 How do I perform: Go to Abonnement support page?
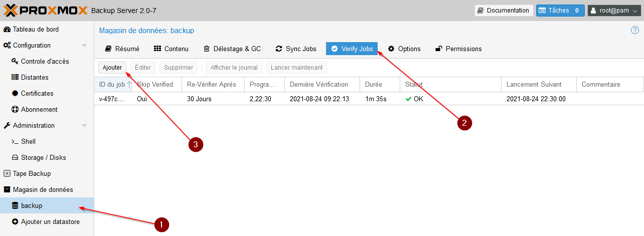(39, 110)
